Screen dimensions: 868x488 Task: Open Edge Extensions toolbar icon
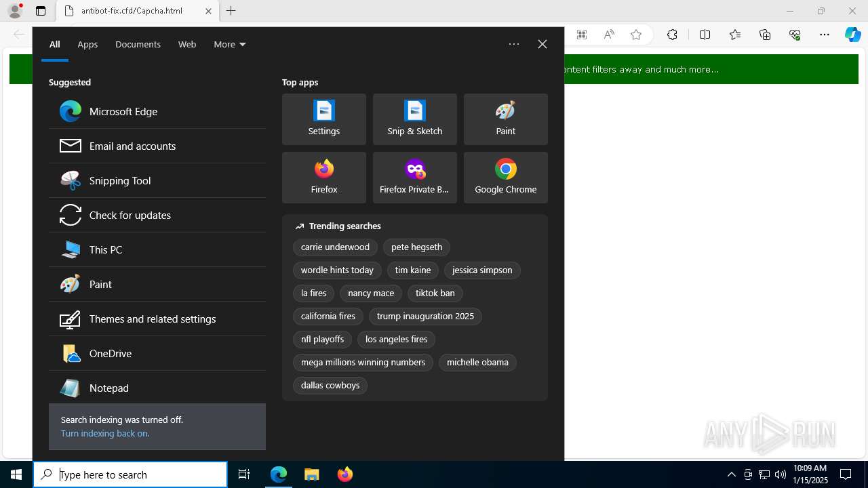(x=672, y=35)
